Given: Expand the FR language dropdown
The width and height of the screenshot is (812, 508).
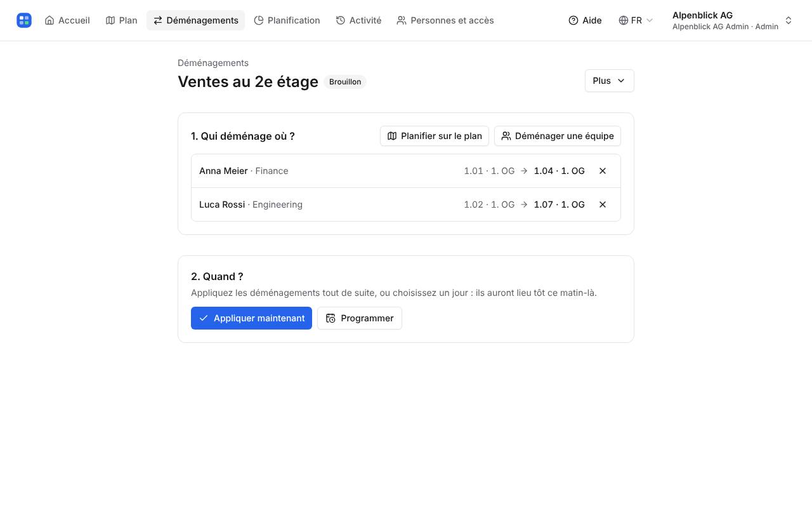Looking at the screenshot, I should [636, 20].
